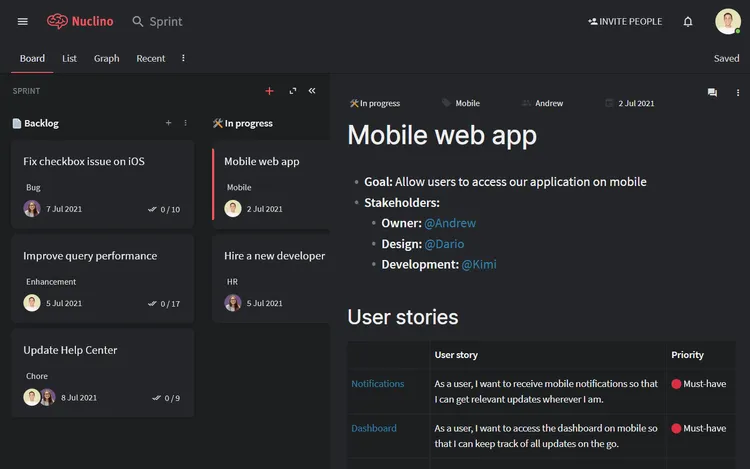Click the 8 Jul 2021 due date
Image resolution: width=750 pixels, height=469 pixels.
79,397
